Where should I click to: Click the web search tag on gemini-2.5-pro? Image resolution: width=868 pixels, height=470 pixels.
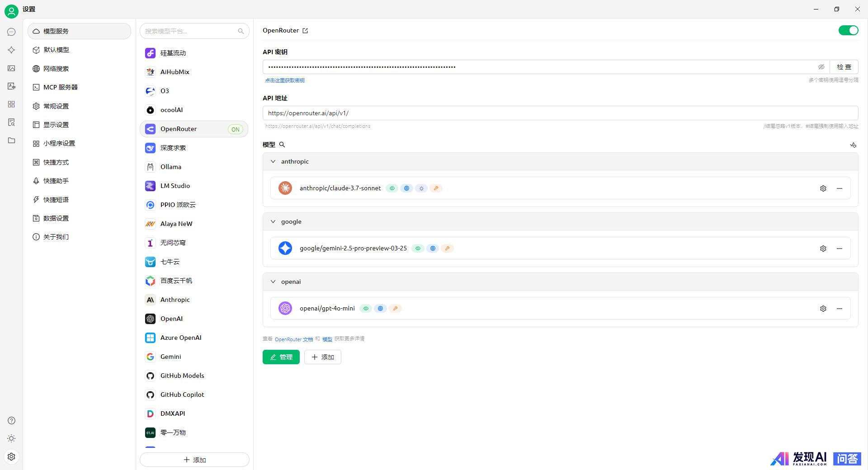click(x=433, y=249)
